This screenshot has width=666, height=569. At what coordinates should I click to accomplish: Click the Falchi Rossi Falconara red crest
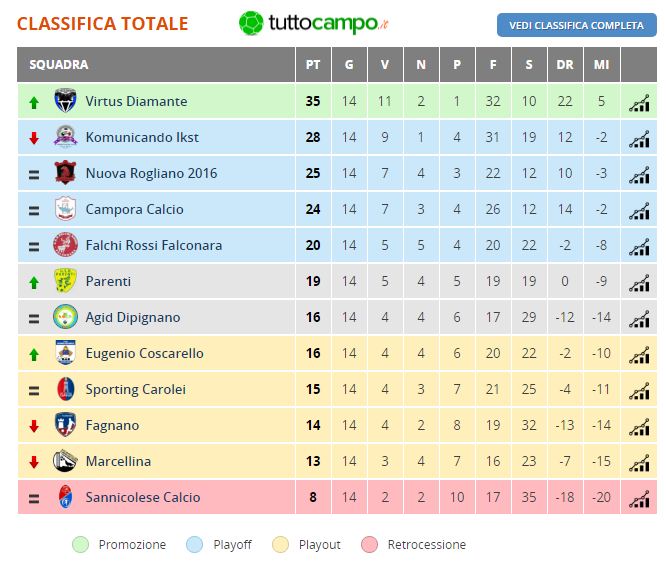point(65,245)
